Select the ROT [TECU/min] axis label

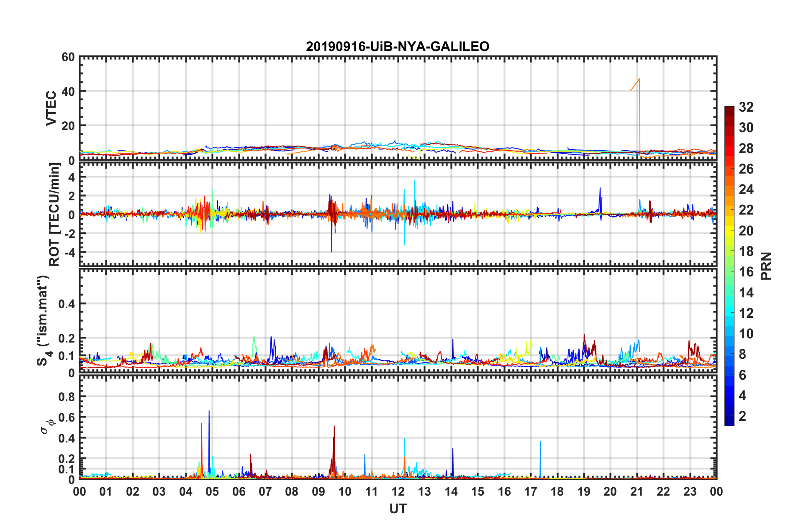click(54, 215)
